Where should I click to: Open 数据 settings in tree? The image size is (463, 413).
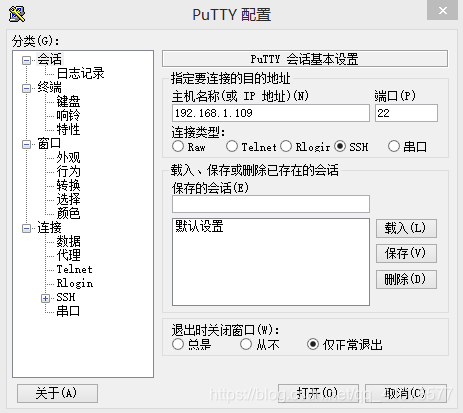[68, 241]
